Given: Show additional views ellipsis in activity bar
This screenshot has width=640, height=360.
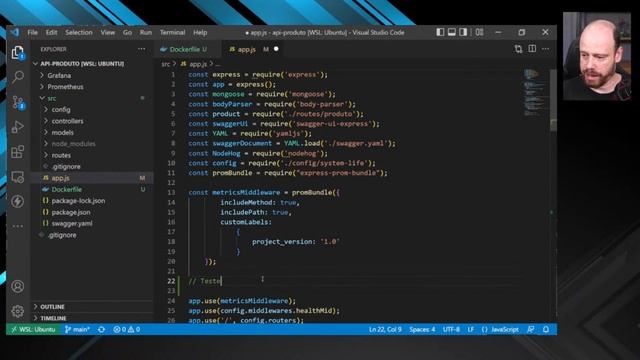Looking at the screenshot, I should pos(18,226).
